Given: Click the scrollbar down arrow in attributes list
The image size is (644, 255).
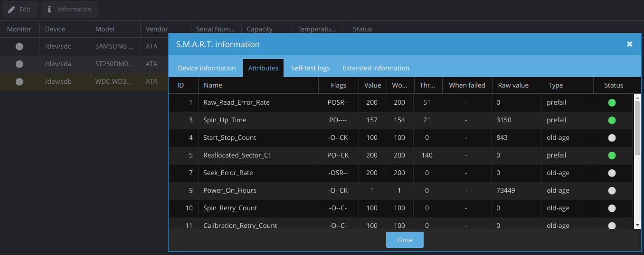Looking at the screenshot, I should (637, 225).
